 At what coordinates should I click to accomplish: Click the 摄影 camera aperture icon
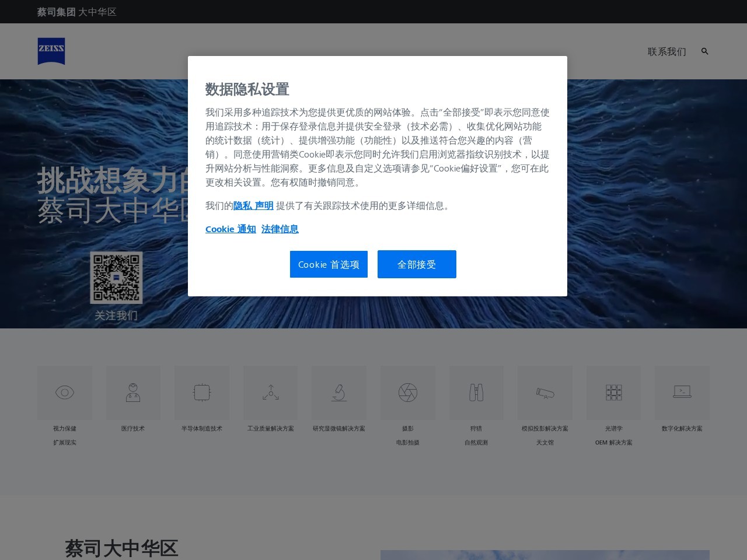click(x=408, y=393)
